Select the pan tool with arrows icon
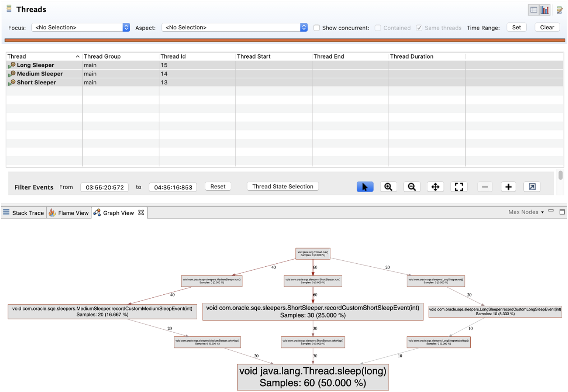The width and height of the screenshot is (568, 392). pyautogui.click(x=435, y=187)
